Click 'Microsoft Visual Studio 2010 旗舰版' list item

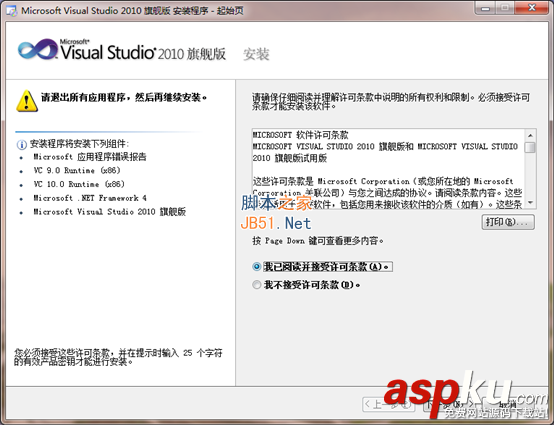coord(110,212)
